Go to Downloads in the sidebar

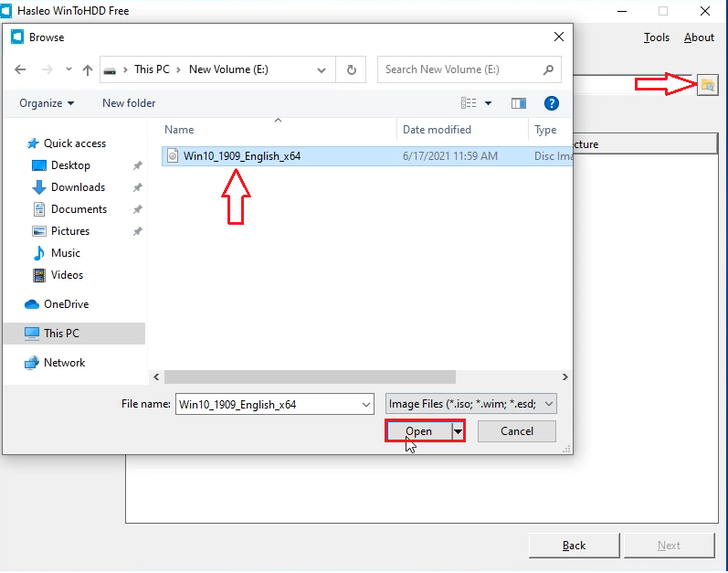78,187
